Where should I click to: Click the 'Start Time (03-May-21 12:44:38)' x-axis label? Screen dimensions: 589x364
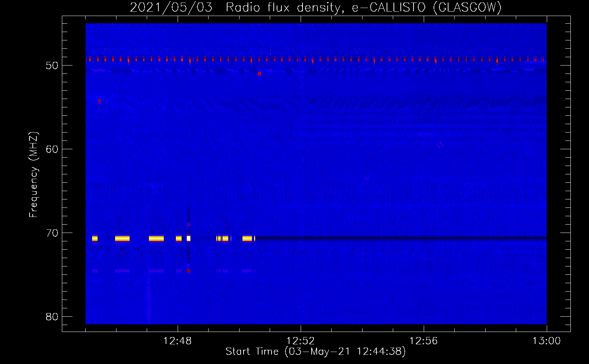pyautogui.click(x=316, y=352)
